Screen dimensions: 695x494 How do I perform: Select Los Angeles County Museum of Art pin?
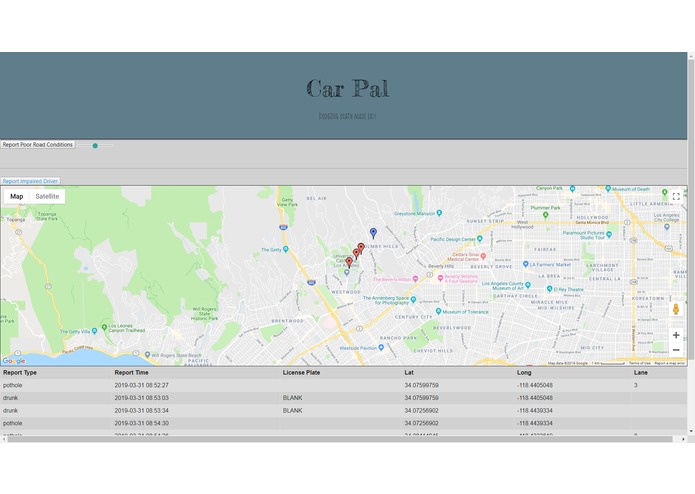click(x=528, y=285)
